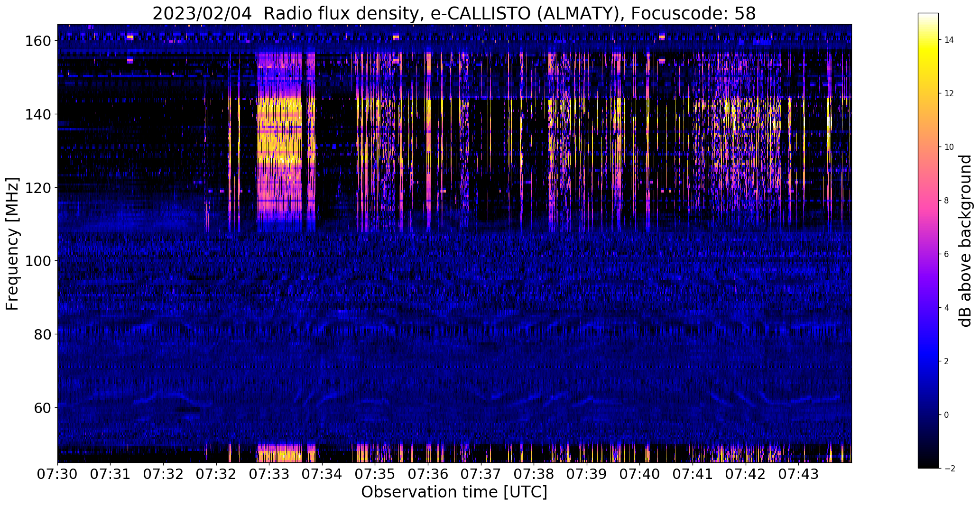Click the 100 frequency tick label

point(38,261)
